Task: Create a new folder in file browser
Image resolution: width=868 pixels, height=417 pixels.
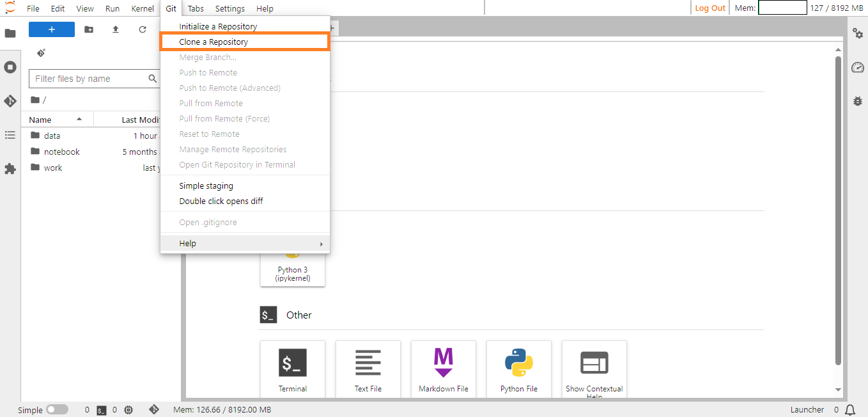Action: (x=89, y=29)
